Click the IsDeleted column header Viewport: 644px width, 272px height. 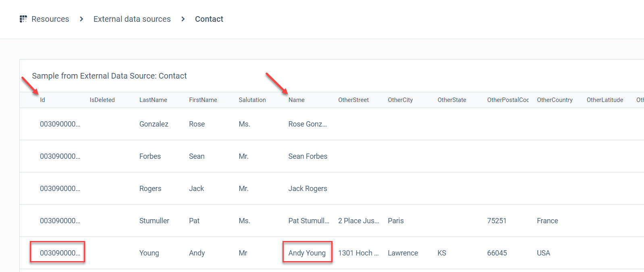pyautogui.click(x=102, y=100)
